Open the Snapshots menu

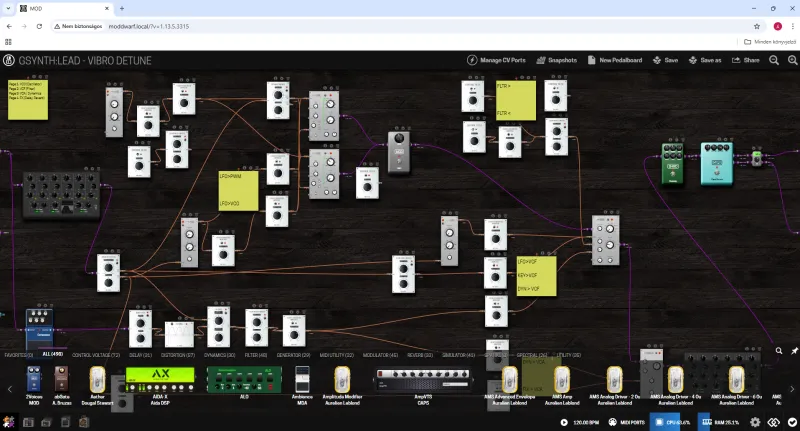point(556,60)
